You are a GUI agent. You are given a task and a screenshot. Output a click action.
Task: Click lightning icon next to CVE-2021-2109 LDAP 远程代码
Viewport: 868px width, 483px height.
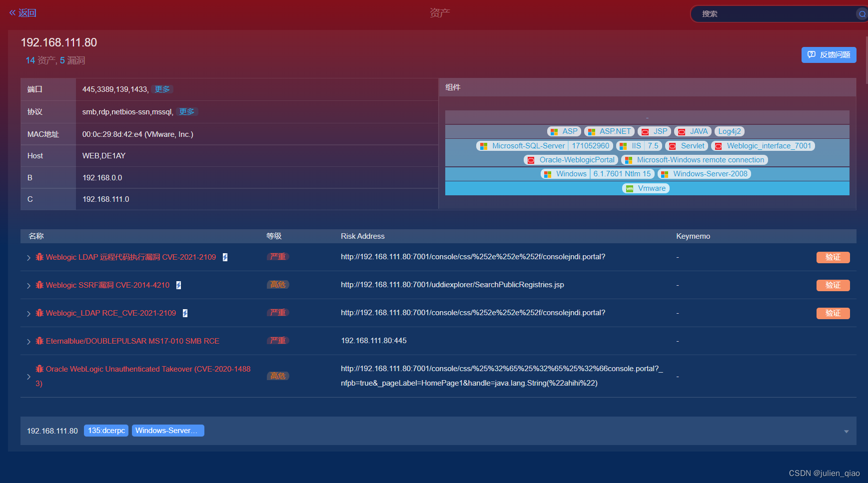pos(225,257)
